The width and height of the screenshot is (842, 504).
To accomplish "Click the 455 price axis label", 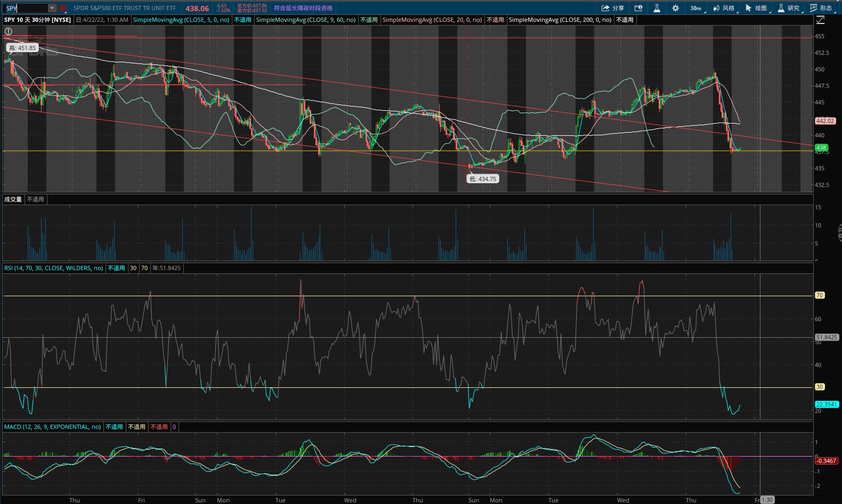I will coord(820,36).
